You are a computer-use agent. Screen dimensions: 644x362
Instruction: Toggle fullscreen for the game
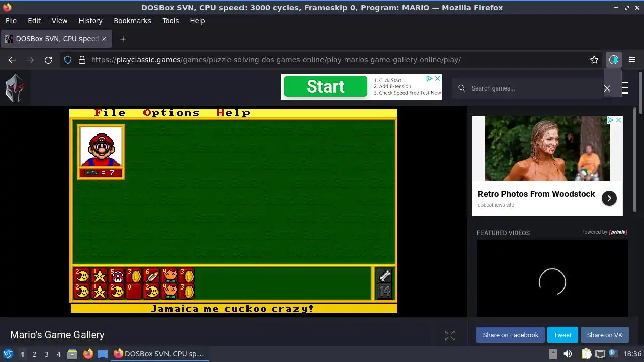[450, 335]
